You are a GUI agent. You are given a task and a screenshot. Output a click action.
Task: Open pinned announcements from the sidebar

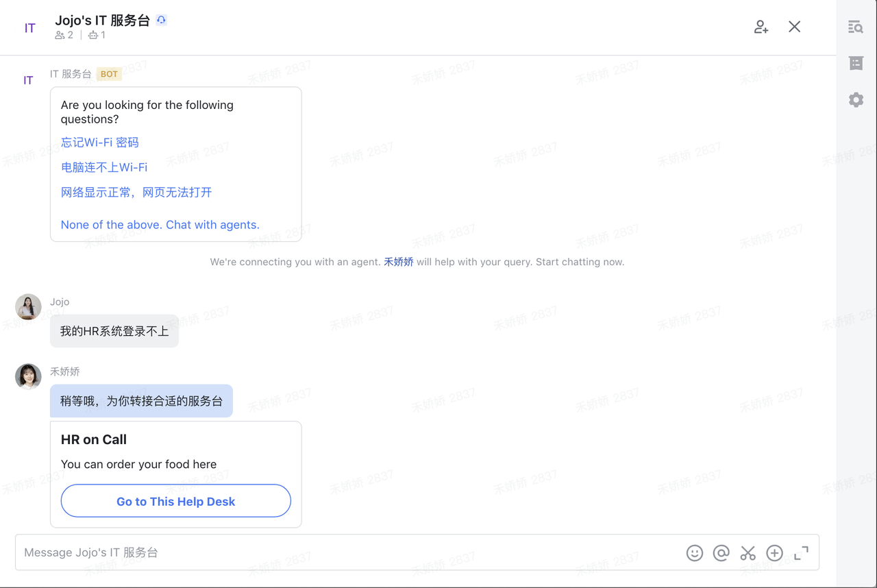point(855,63)
